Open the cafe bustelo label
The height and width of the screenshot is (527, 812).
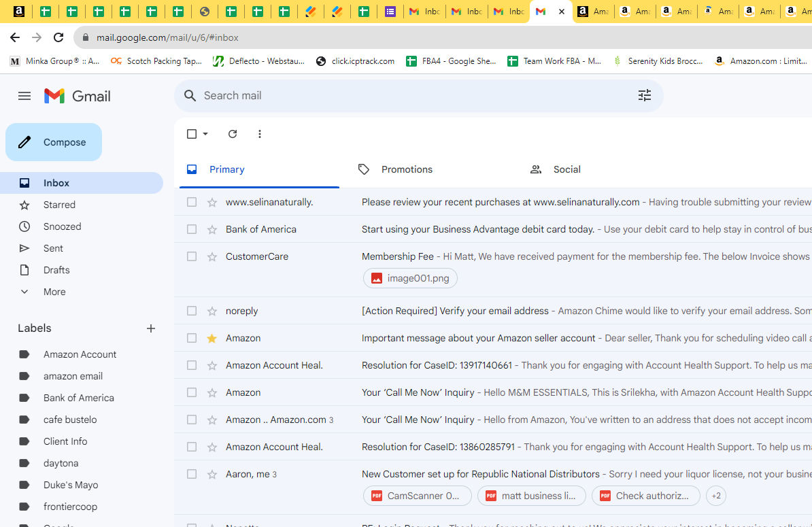70,420
